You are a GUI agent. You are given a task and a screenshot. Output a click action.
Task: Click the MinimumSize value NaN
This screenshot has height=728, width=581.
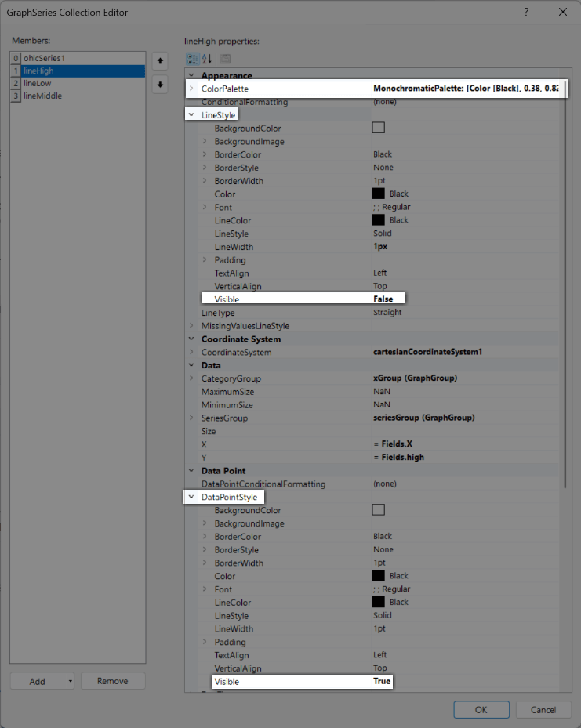(382, 404)
